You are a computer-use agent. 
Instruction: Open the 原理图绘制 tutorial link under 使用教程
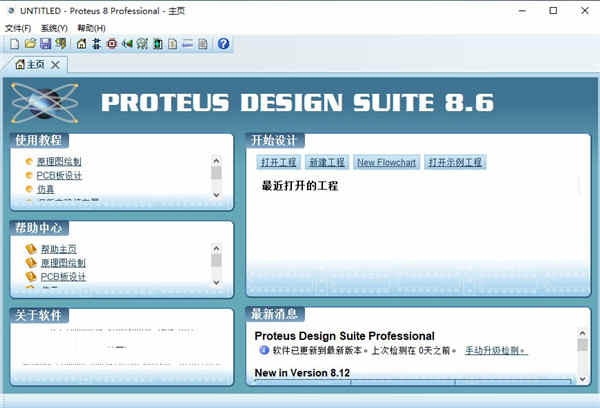pos(59,162)
